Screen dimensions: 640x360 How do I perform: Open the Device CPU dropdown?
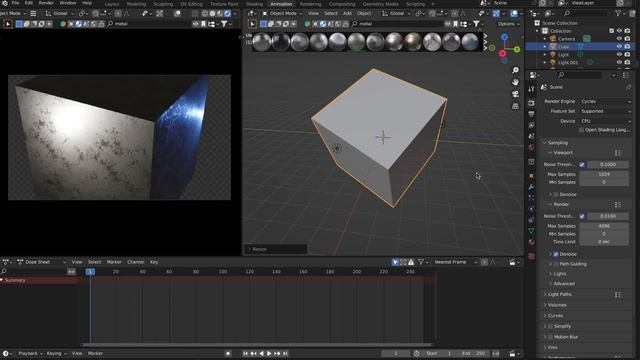606,121
